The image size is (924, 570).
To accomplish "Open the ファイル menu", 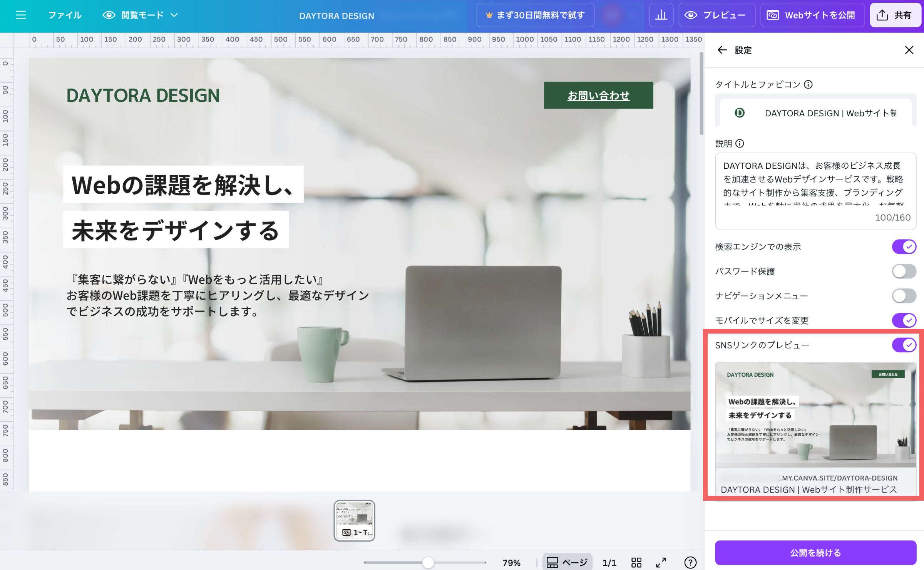I will (x=65, y=15).
